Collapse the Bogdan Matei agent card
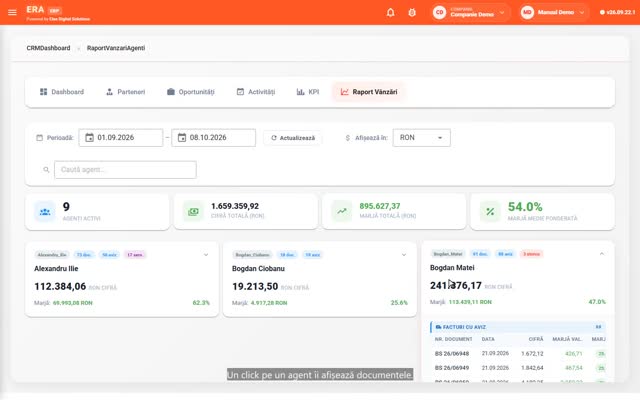This screenshot has width=640, height=400. pos(602,254)
